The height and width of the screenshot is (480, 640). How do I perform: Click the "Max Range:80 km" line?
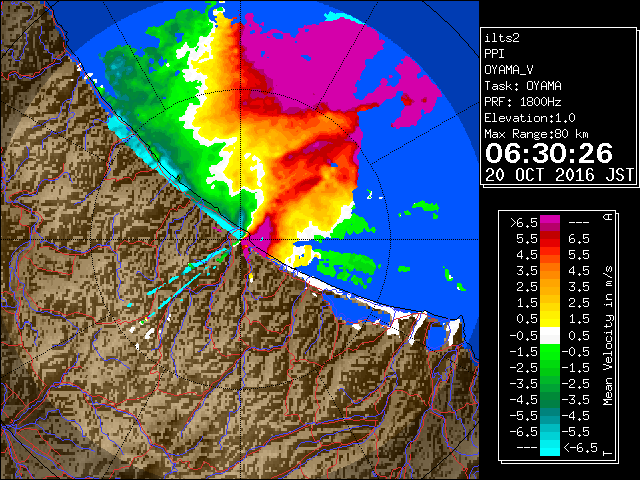(x=536, y=134)
